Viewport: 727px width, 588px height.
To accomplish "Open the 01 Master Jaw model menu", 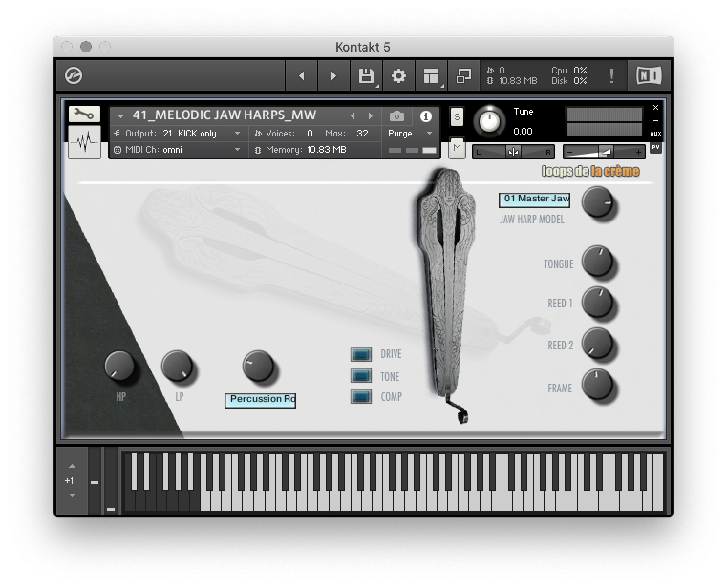I will click(535, 199).
